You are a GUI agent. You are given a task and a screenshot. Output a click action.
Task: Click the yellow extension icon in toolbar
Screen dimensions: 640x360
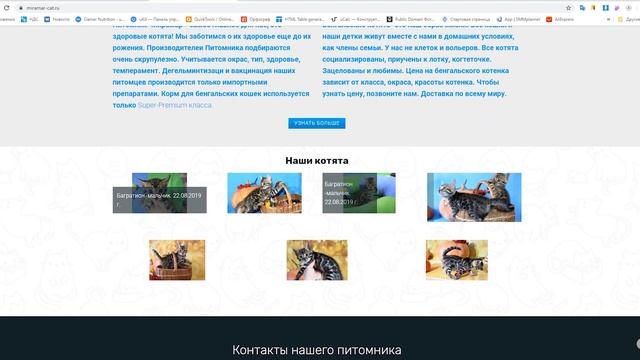click(594, 8)
